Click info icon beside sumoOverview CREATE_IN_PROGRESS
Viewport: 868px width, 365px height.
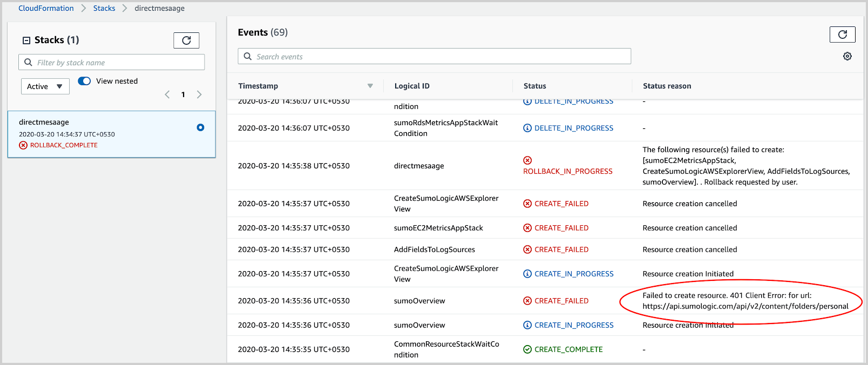tap(527, 325)
